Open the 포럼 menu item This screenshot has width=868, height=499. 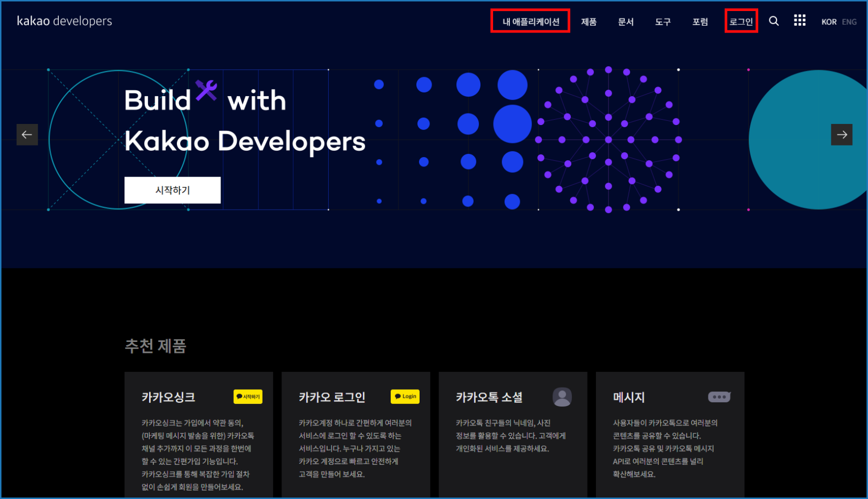(x=700, y=22)
